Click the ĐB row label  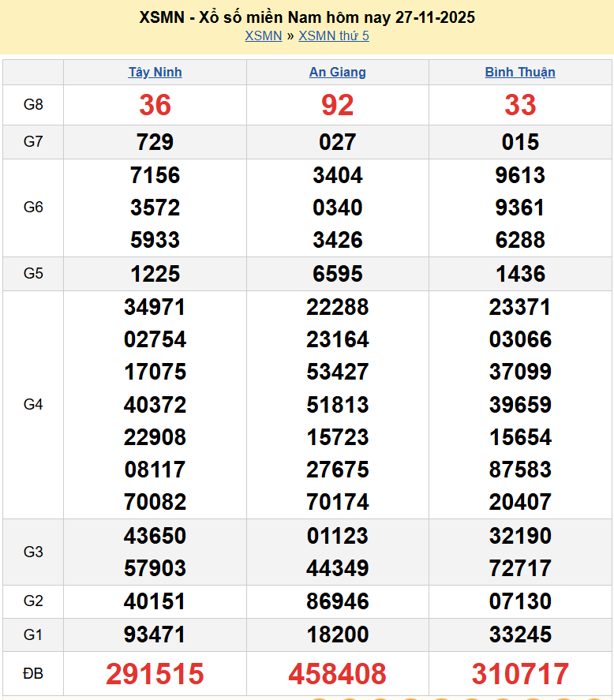point(33,674)
